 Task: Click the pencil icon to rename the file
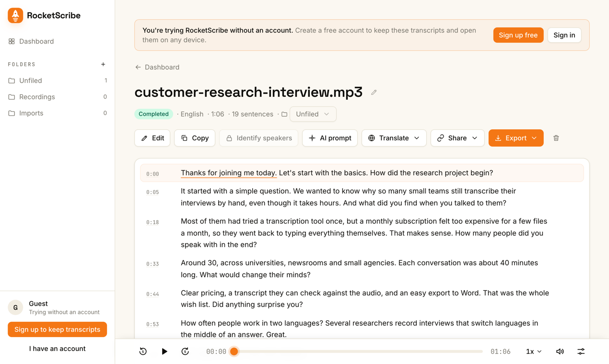pos(374,92)
